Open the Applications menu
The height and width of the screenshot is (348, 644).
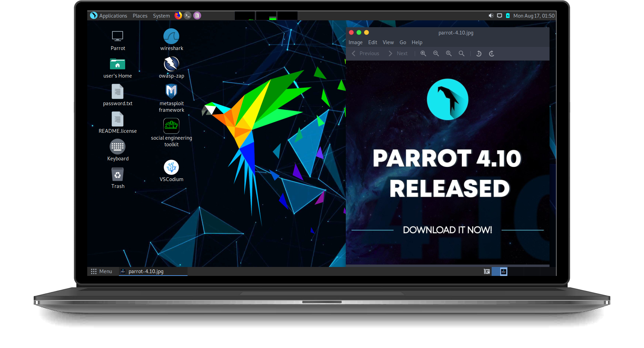tap(109, 16)
